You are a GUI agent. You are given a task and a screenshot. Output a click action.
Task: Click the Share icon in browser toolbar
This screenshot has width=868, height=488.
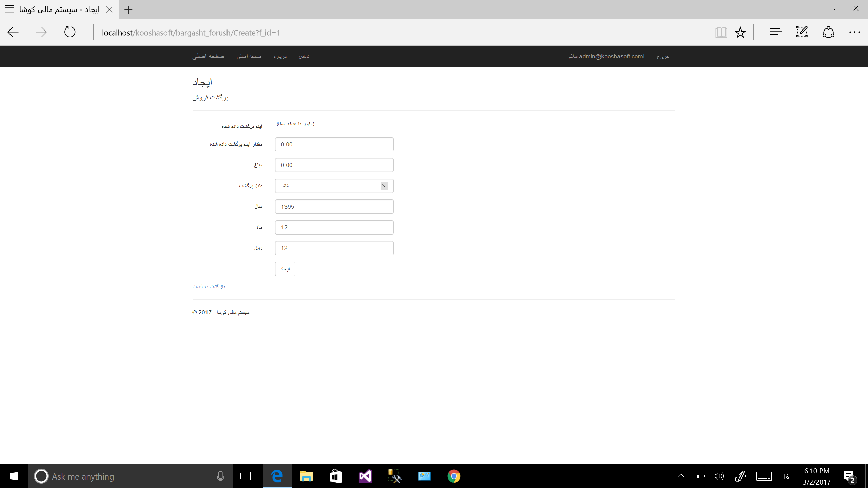pos(828,32)
